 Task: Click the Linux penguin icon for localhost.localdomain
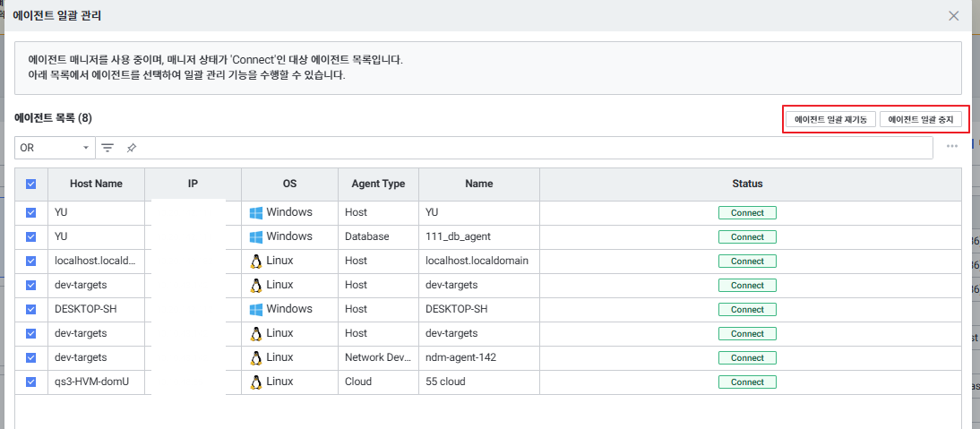256,261
